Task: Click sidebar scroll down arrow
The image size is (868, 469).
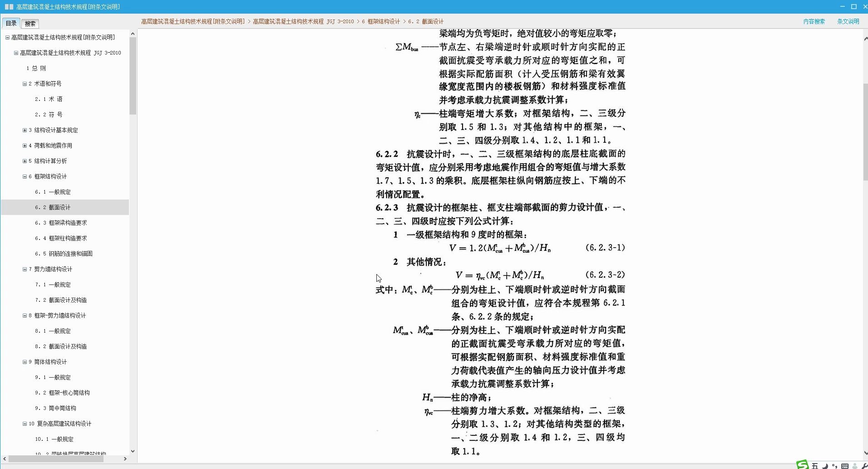Action: (x=133, y=451)
